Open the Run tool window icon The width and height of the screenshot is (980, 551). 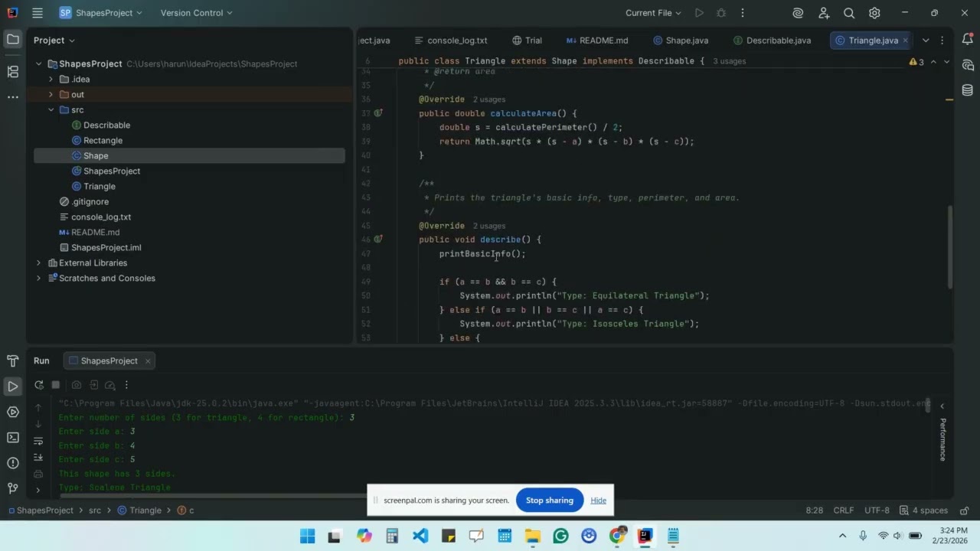coord(12,386)
